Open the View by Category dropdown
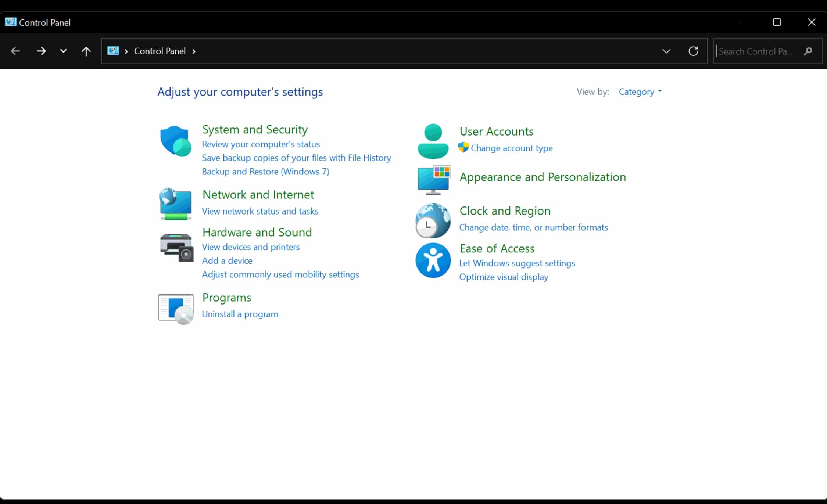 pyautogui.click(x=640, y=91)
